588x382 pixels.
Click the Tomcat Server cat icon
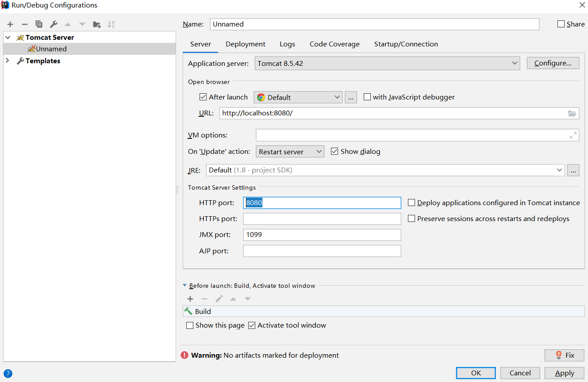click(20, 38)
